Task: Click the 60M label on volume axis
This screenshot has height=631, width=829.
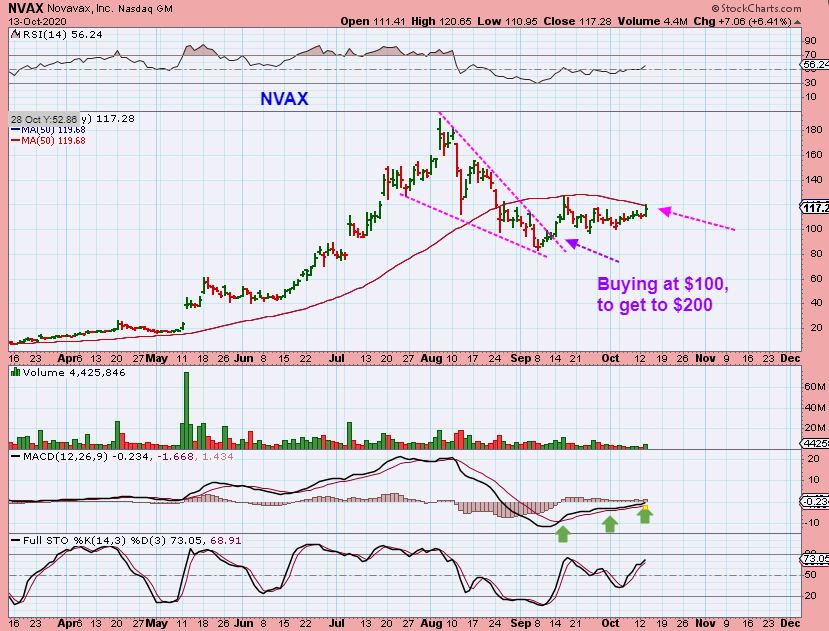Action: tap(815, 387)
